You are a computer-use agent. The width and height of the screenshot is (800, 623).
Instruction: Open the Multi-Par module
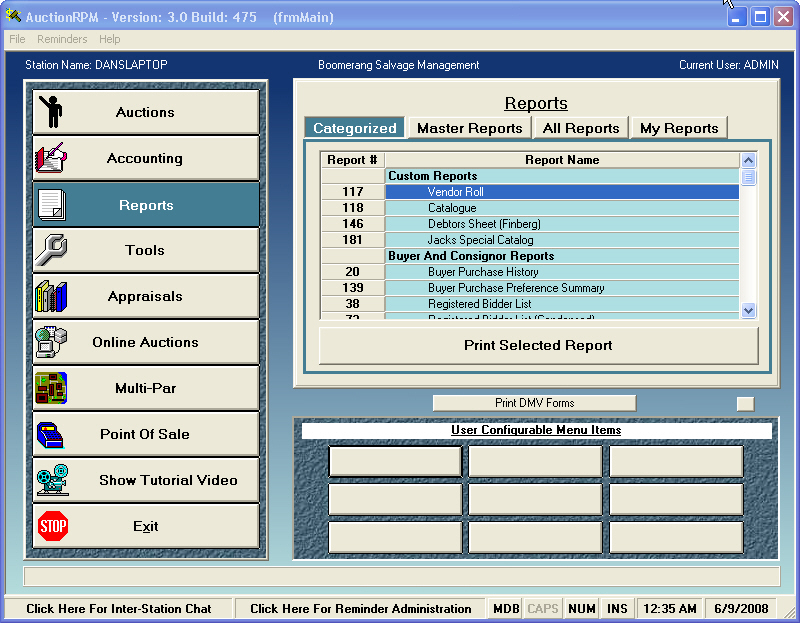(x=146, y=388)
